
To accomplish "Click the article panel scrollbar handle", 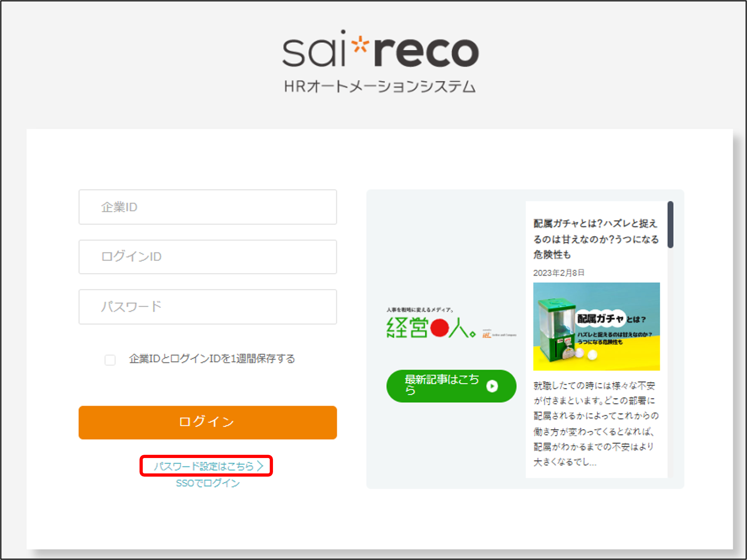I will [x=670, y=224].
